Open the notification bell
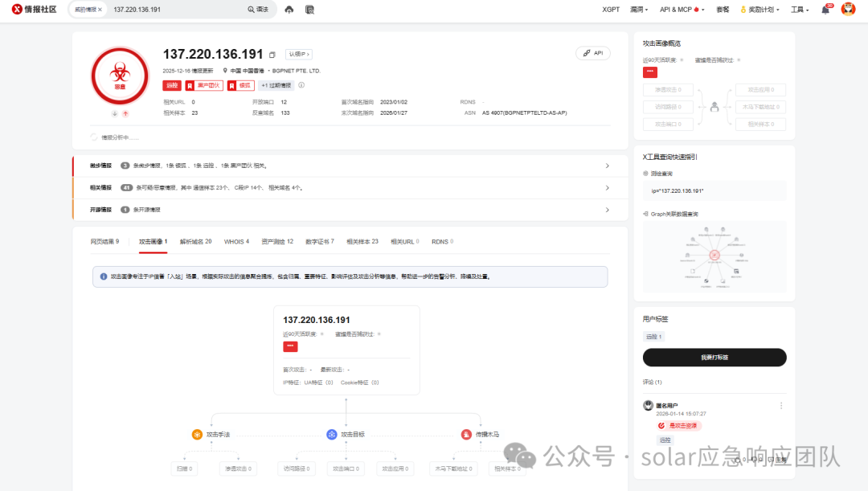 [825, 10]
